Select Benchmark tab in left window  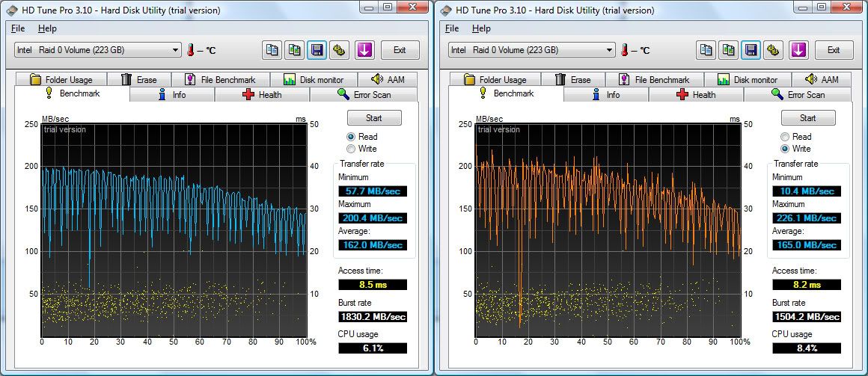tap(73, 93)
